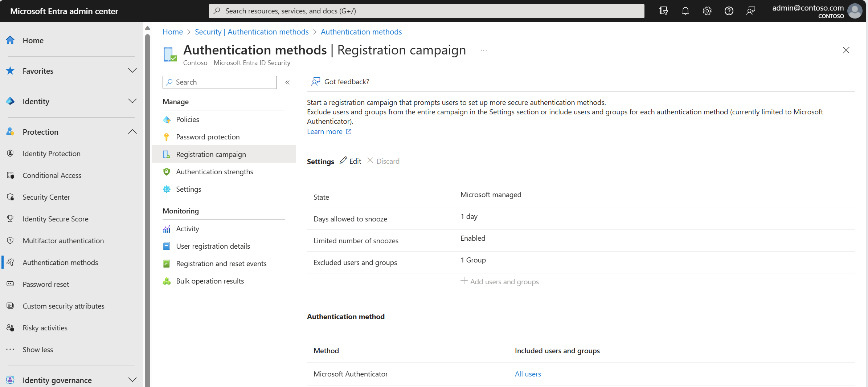Open Password protection settings
This screenshot has height=387, width=868.
point(208,137)
